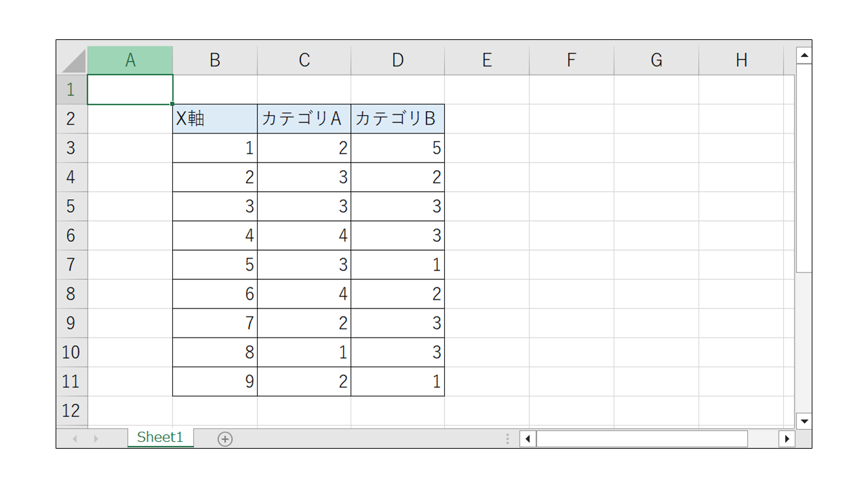Select the entire column B header

point(215,60)
